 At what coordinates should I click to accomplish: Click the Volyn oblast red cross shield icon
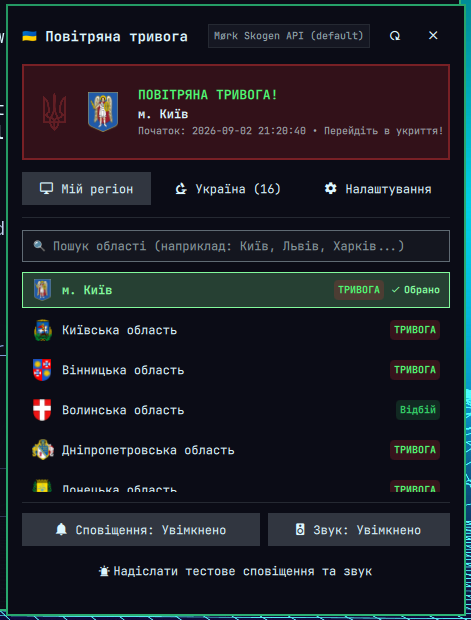click(42, 410)
